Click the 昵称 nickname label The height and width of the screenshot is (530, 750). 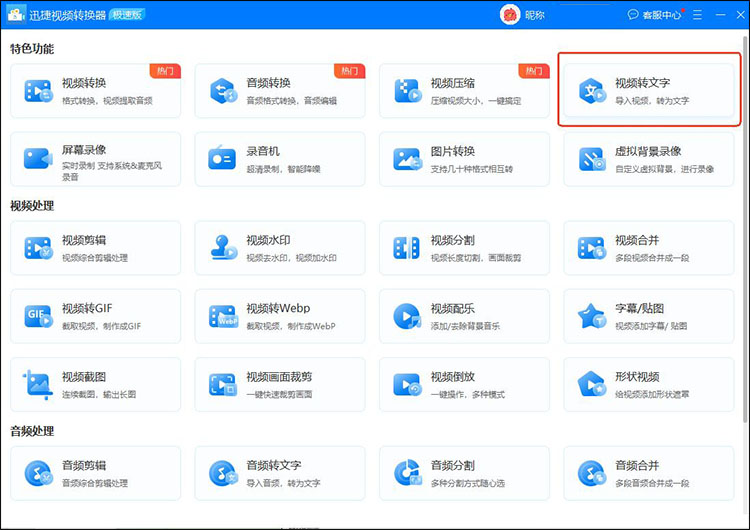[535, 15]
